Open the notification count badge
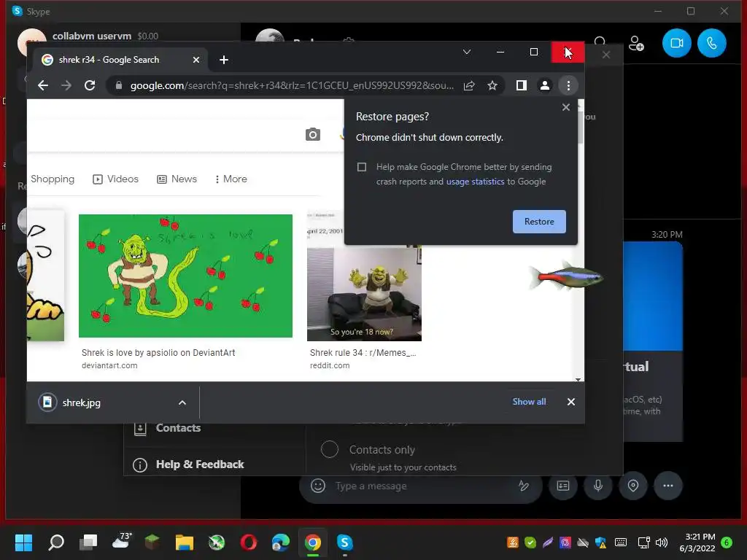 pyautogui.click(x=727, y=542)
